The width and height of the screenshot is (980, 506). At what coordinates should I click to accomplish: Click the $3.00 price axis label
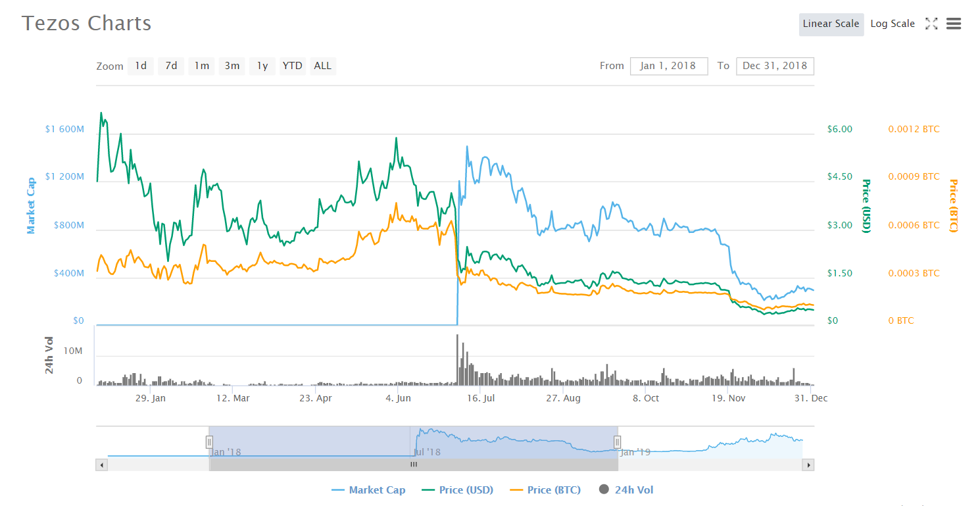pyautogui.click(x=840, y=225)
